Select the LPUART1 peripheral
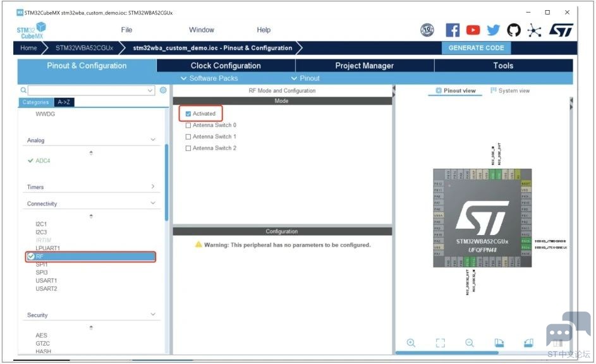This screenshot has width=596, height=364. [48, 248]
